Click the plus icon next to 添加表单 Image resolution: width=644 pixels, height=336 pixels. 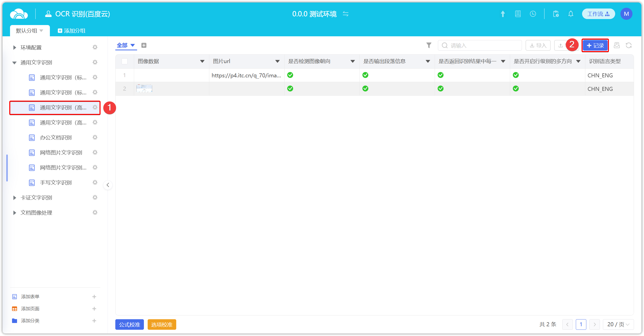pos(94,297)
